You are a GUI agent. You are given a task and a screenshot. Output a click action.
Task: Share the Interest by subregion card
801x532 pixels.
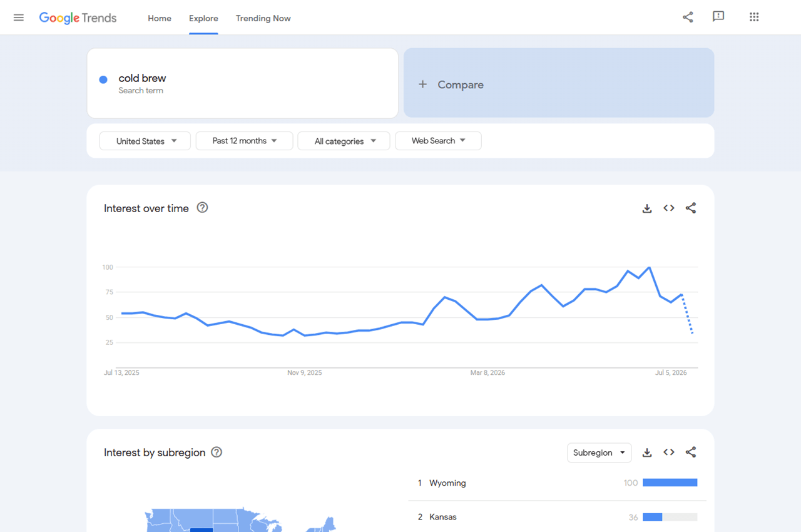coord(691,453)
